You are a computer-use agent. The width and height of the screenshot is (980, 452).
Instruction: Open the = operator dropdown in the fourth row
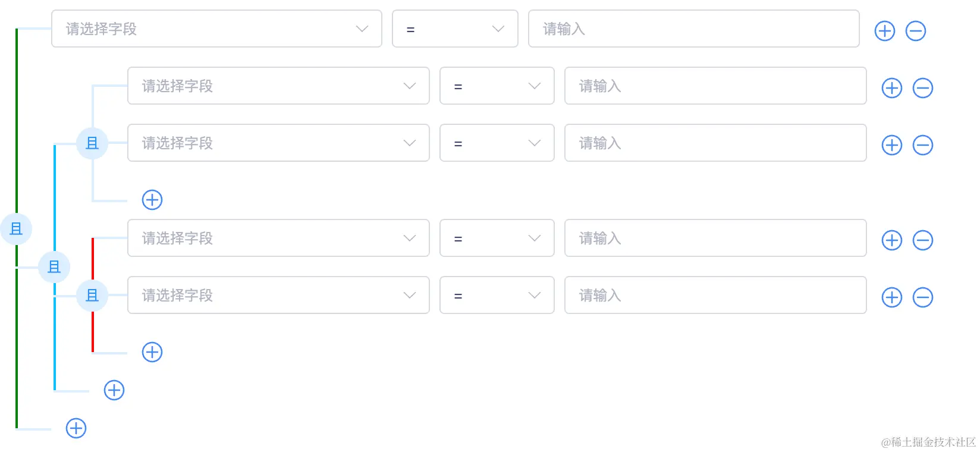pyautogui.click(x=497, y=238)
